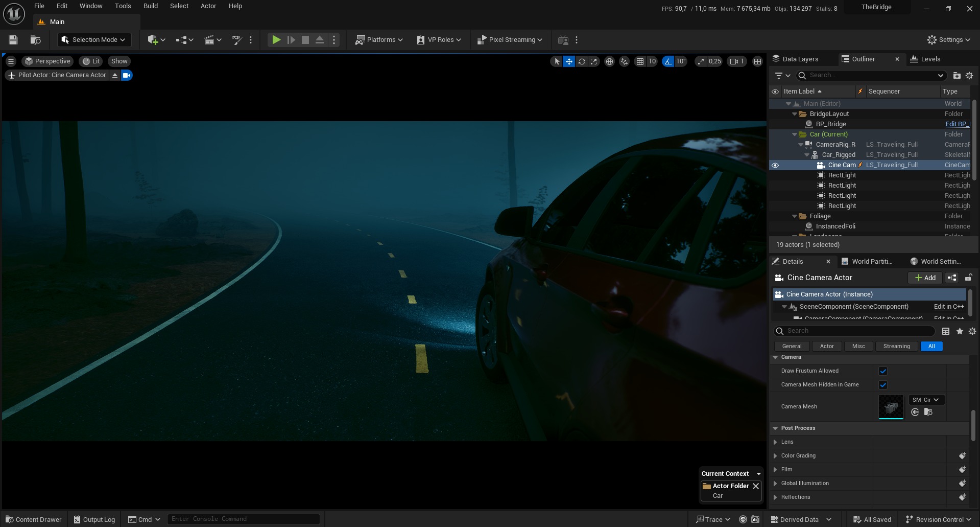Open the Settings dropdown
Screen dimensions: 980x527
pyautogui.click(x=949, y=40)
